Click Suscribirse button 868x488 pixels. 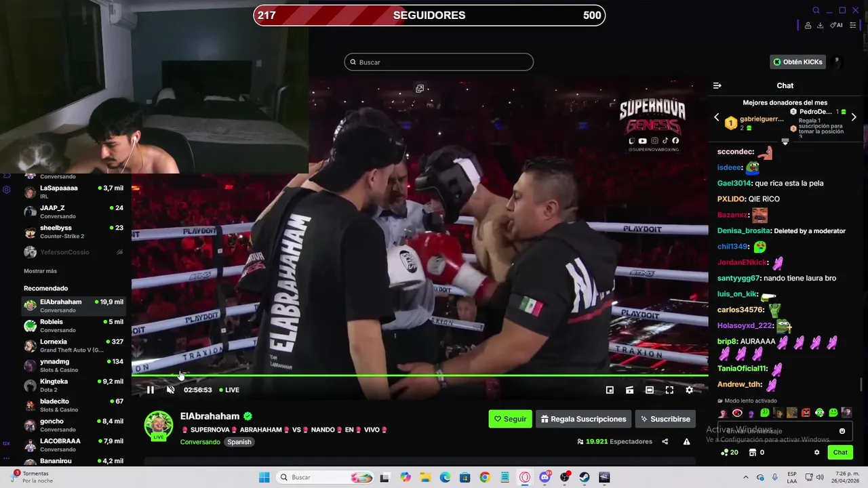click(x=665, y=419)
